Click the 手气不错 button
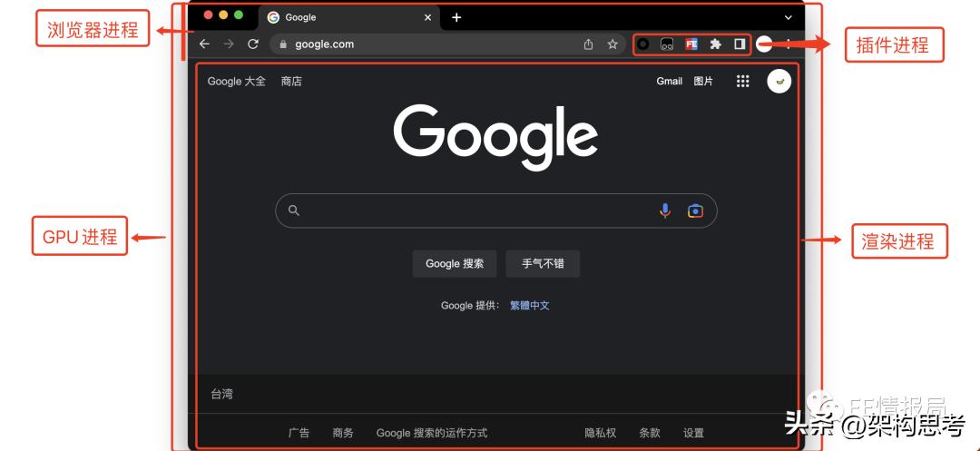This screenshot has height=451, width=980. [543, 263]
